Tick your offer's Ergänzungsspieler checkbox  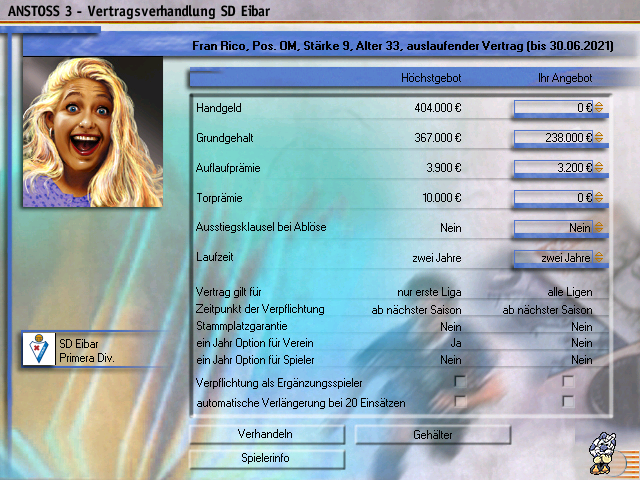568,382
